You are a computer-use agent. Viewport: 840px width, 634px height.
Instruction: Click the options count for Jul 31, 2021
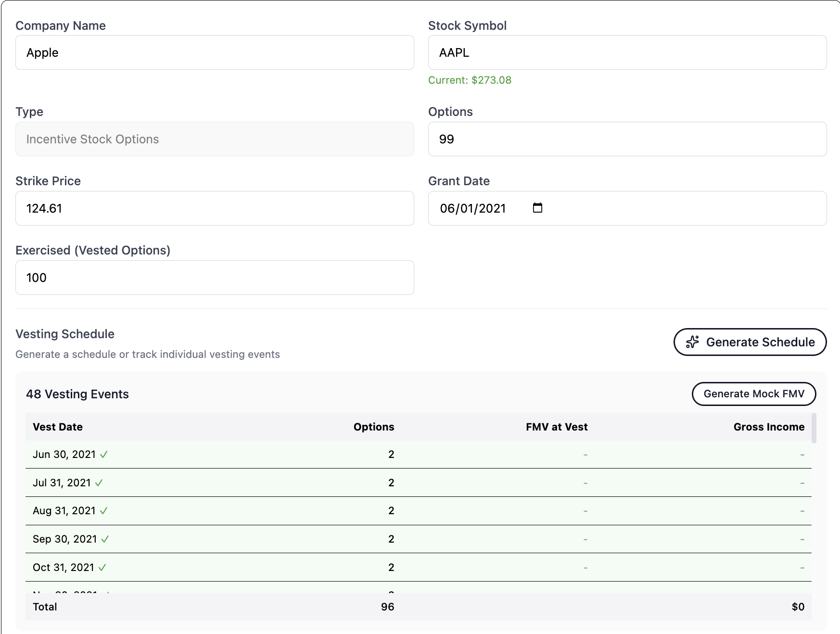pos(391,483)
